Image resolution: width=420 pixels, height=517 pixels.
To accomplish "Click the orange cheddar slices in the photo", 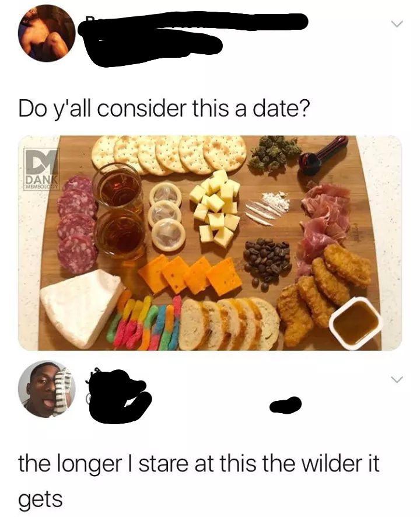I will pos(191,275).
